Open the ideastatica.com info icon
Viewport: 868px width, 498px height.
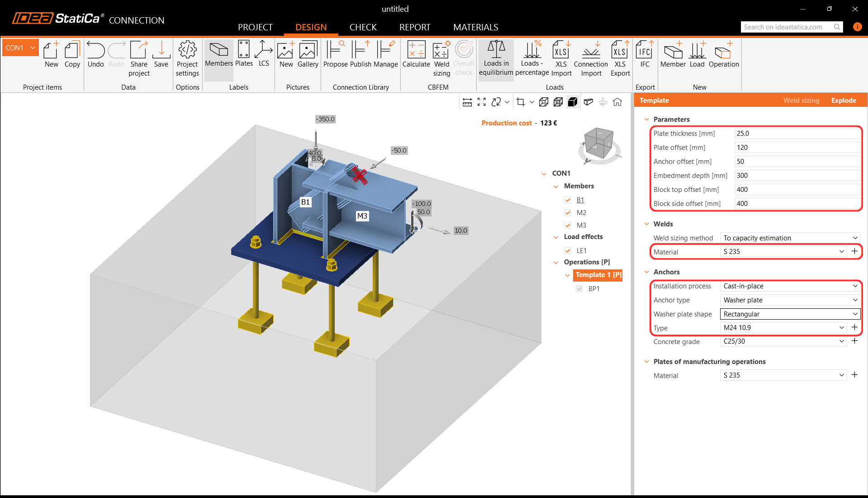[857, 27]
